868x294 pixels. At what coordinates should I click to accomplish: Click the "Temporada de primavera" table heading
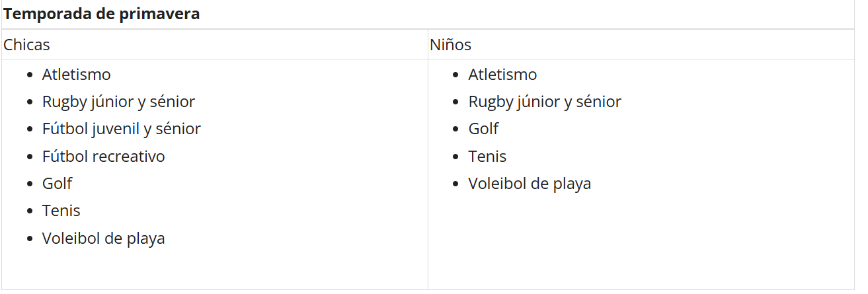point(102,14)
